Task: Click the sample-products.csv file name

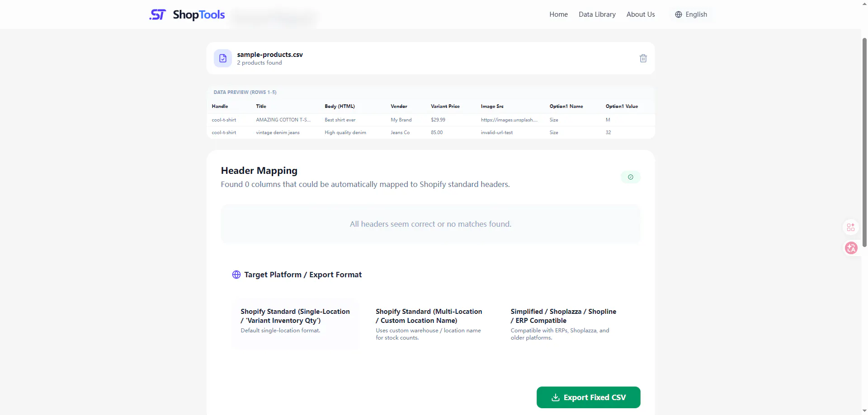Action: coord(270,54)
